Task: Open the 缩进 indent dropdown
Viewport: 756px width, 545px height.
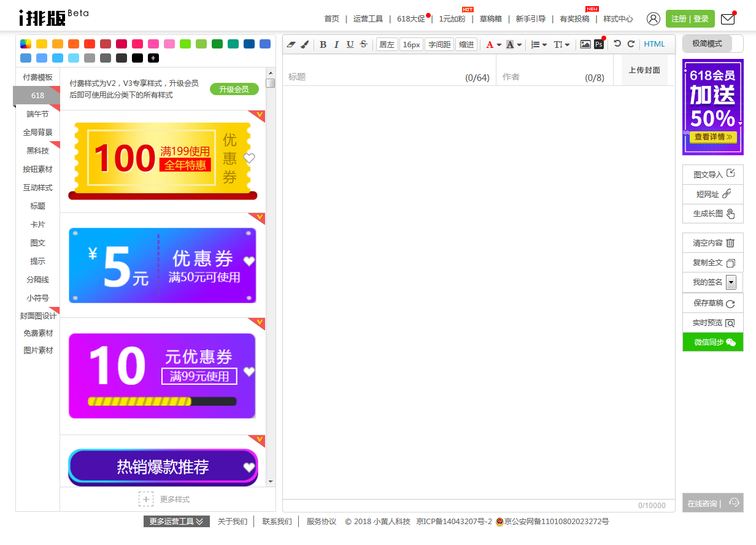Action: pos(466,44)
